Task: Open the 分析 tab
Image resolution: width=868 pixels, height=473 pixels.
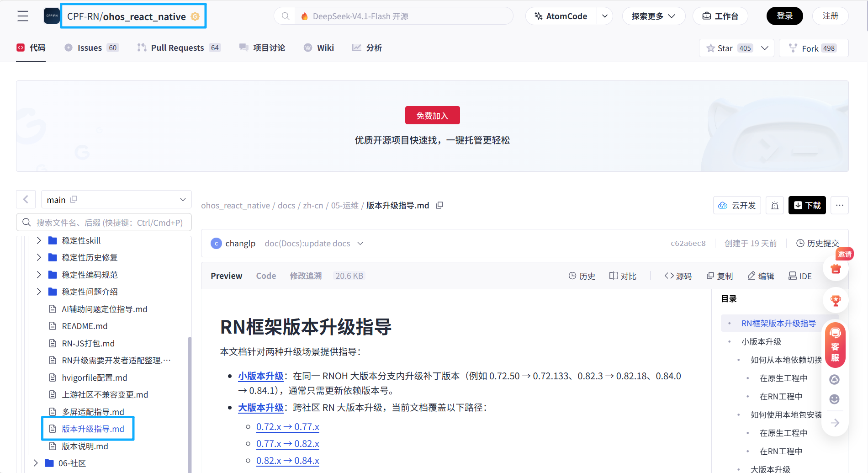Action: (x=367, y=48)
